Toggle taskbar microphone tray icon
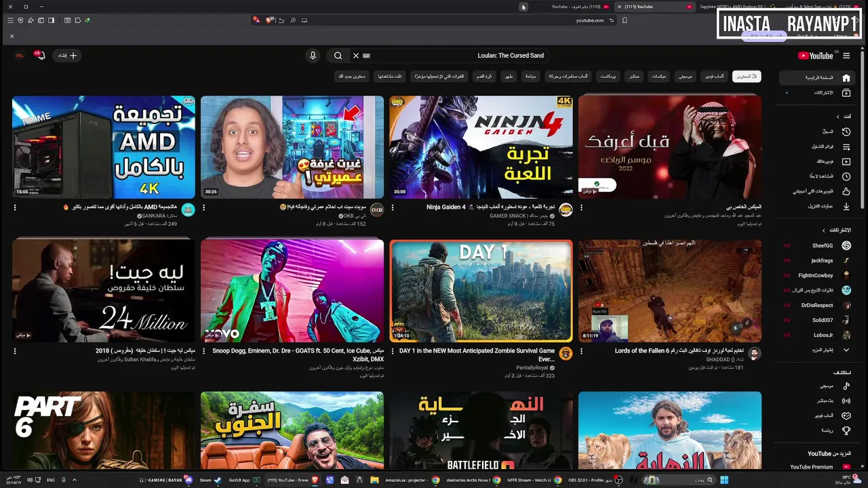The height and width of the screenshot is (488, 868). pos(63,480)
